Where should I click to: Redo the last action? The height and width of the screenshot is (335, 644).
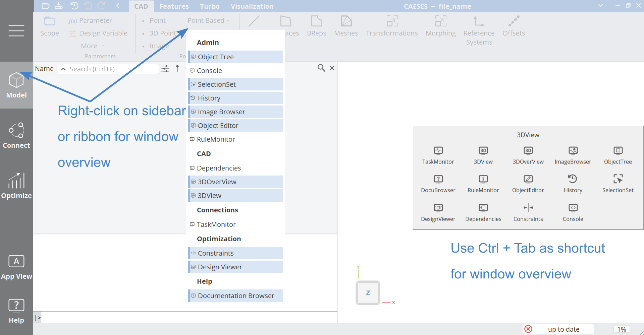pos(101,6)
